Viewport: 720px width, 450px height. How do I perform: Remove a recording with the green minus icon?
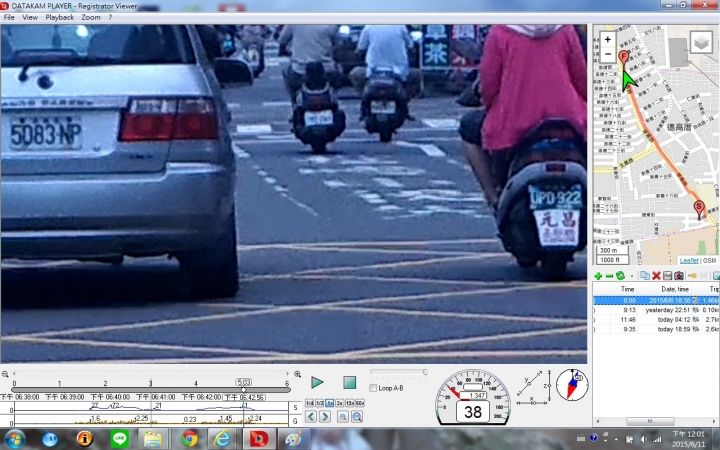click(609, 276)
